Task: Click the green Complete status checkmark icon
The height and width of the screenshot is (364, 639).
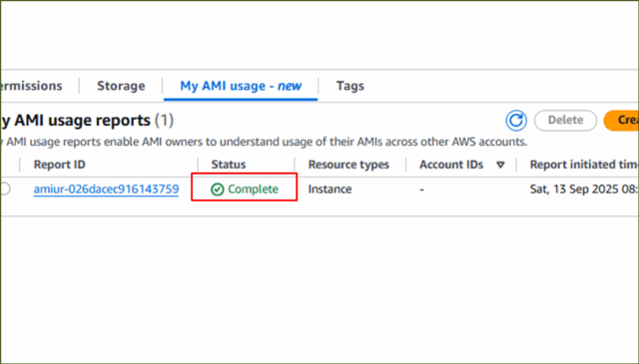Action: [218, 189]
